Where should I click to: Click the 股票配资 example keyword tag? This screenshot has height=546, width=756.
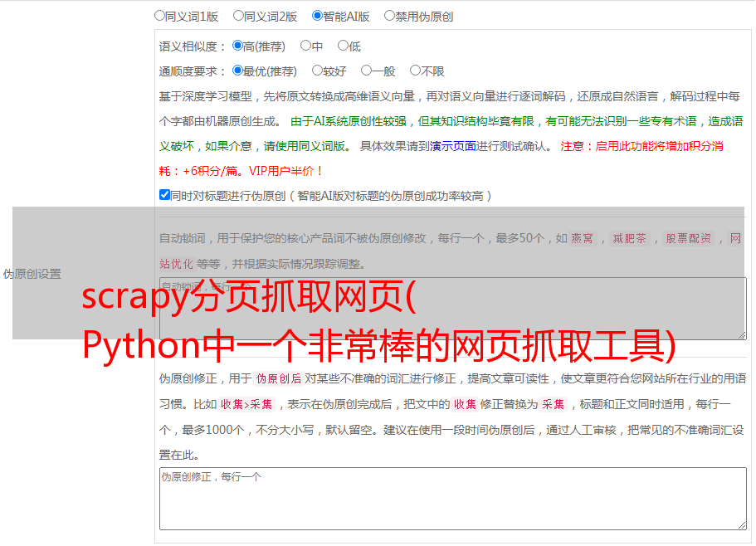click(x=689, y=238)
